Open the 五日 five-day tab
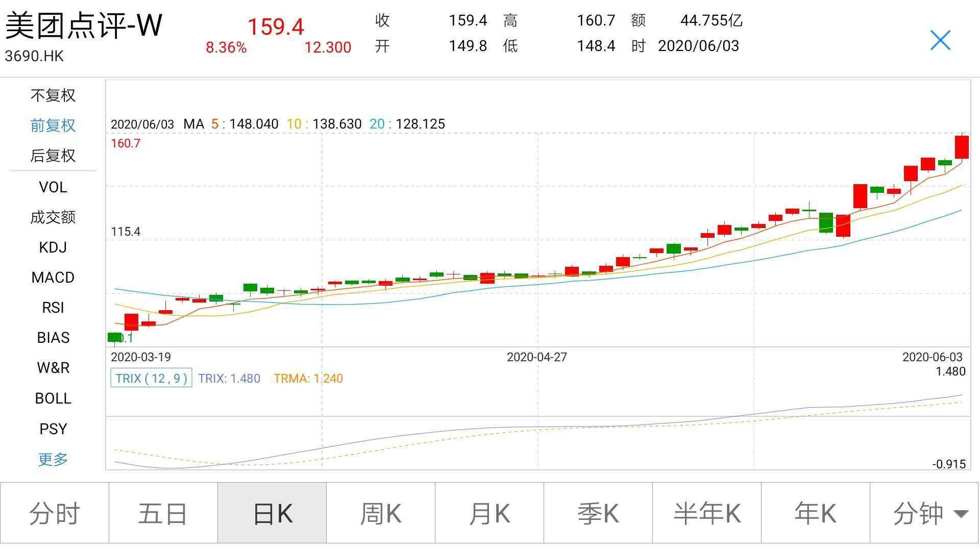This screenshot has width=980, height=551. (163, 513)
